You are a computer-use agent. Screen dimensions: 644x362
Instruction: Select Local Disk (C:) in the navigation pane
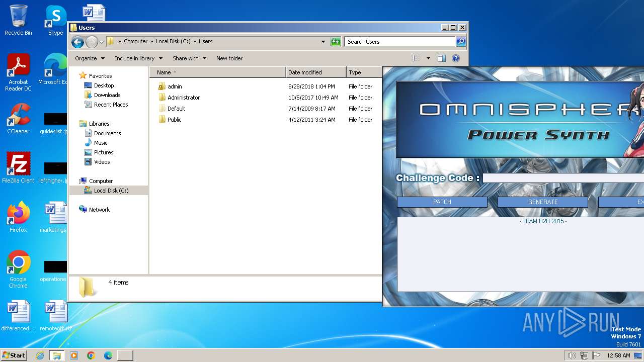[x=109, y=191]
